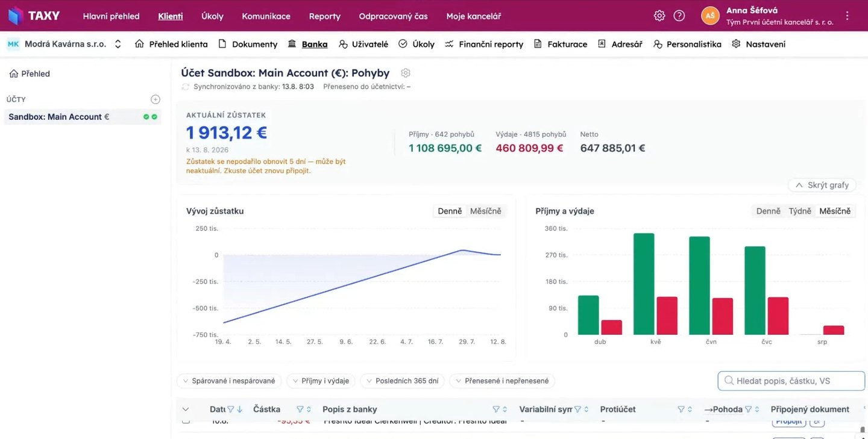Image resolution: width=868 pixels, height=439 pixels.
Task: Open the Personalistika tab
Action: point(687,44)
